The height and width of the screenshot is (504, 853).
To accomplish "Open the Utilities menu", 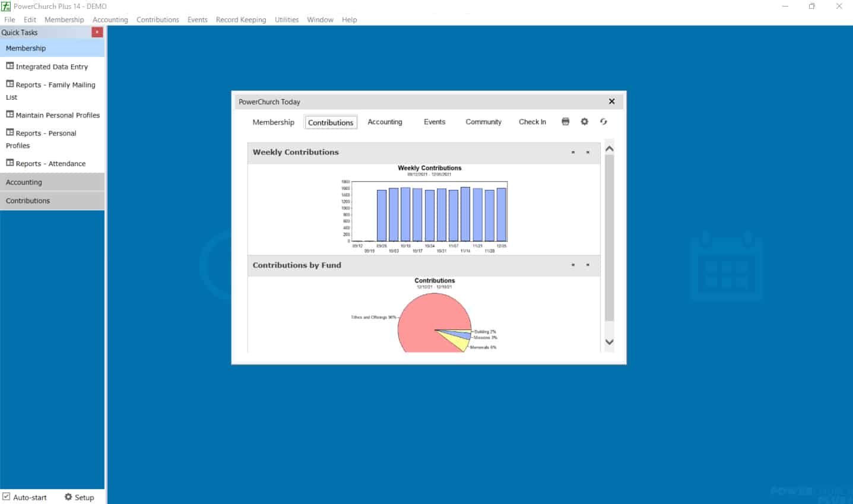I will [x=286, y=20].
